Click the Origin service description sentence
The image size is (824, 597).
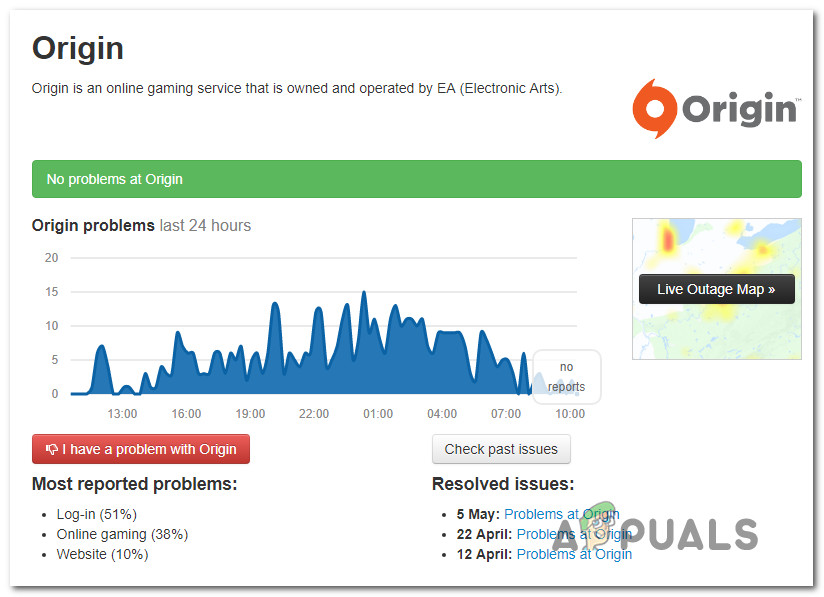tap(297, 88)
